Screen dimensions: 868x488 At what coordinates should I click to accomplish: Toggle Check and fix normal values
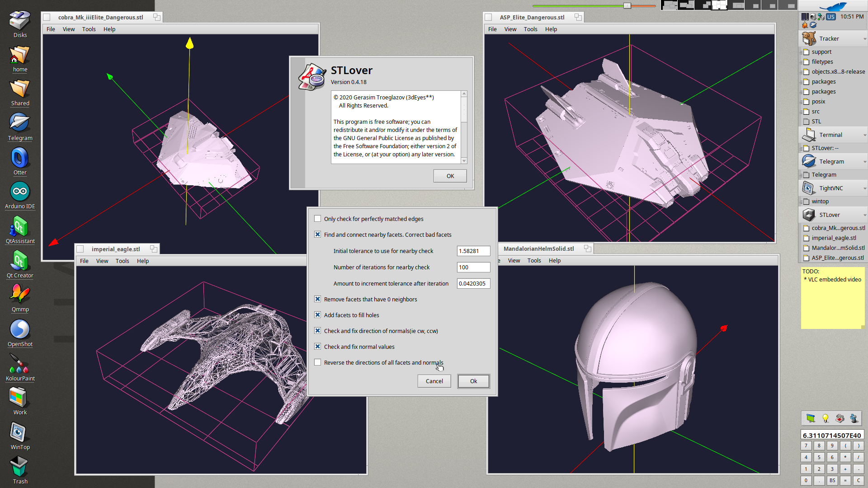pyautogui.click(x=318, y=347)
